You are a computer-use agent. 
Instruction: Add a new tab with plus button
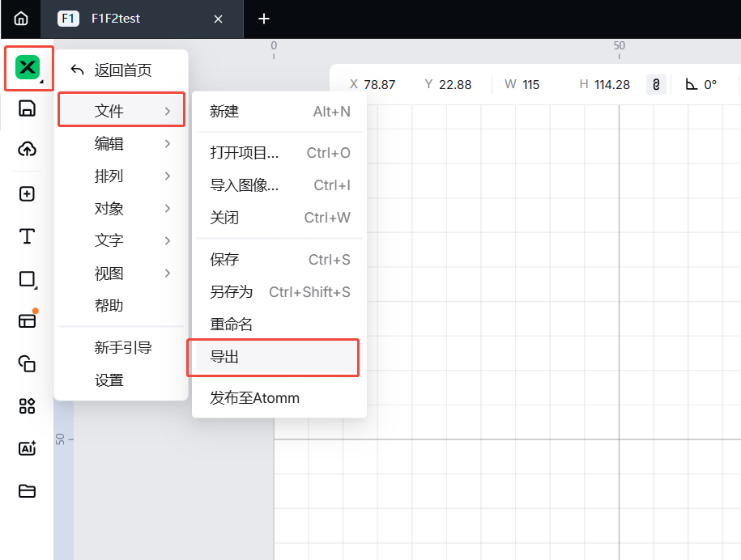tap(263, 19)
